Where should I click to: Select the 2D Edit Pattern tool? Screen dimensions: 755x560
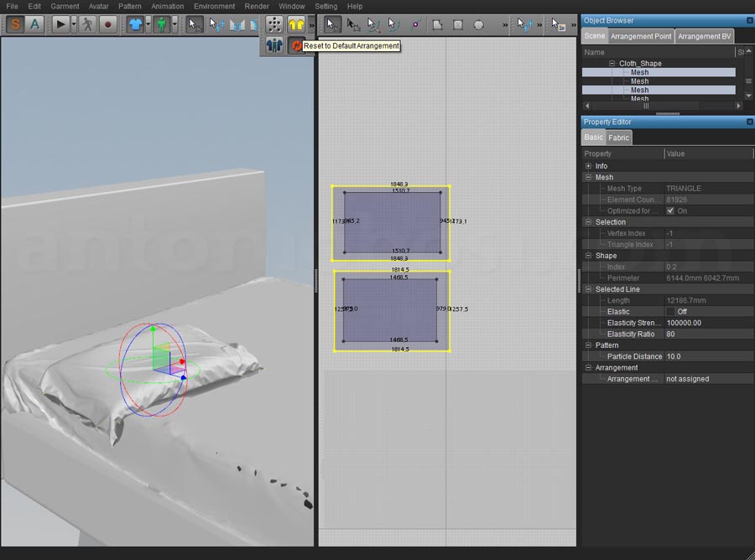pyautogui.click(x=331, y=24)
